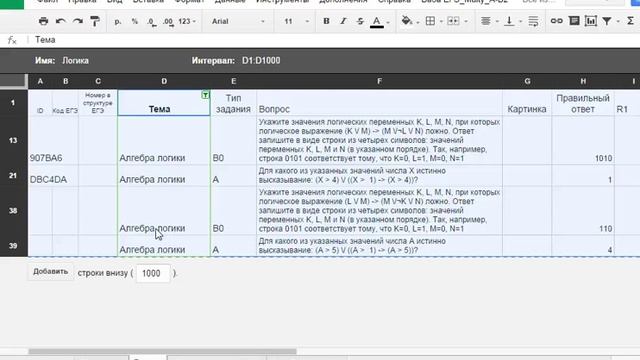Expand the filter views arrow
This screenshot has height=360, width=640.
618,22
